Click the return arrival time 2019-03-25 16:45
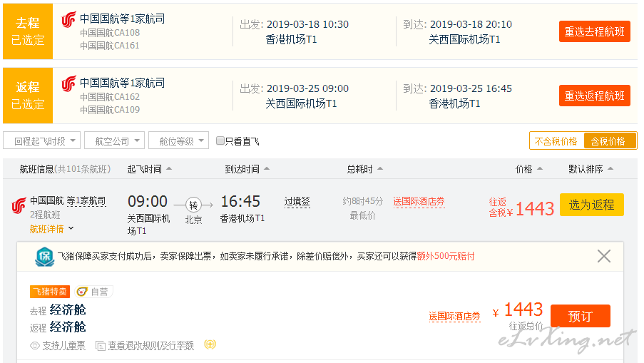This screenshot has height=363, width=644. (471, 88)
